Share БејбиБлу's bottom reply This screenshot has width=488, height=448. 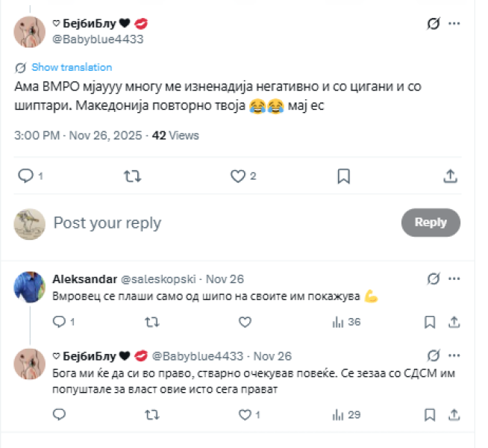[x=454, y=414]
